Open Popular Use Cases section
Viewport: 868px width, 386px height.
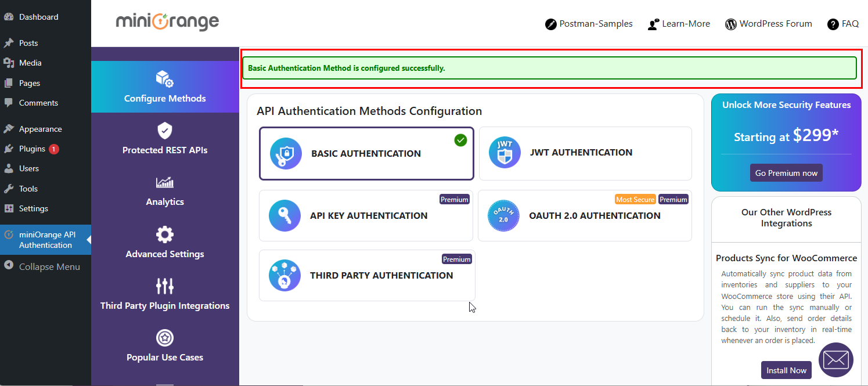[x=165, y=347]
